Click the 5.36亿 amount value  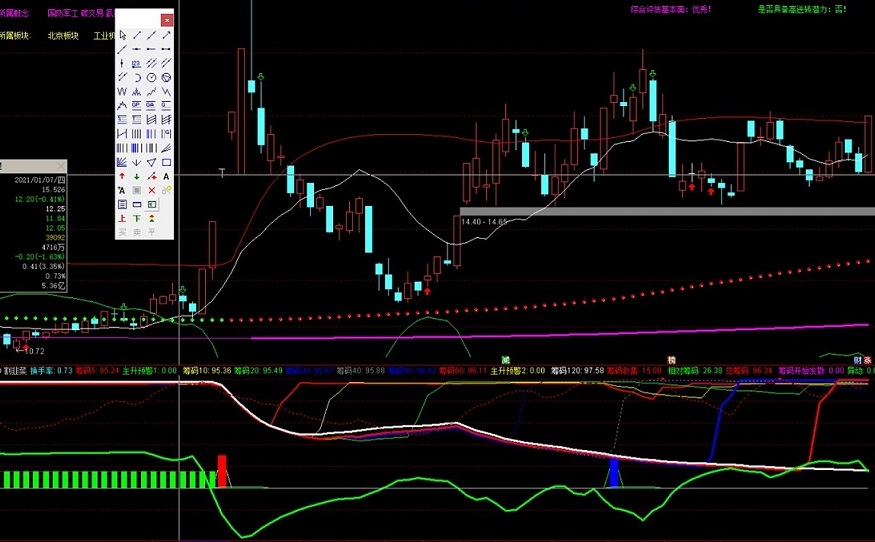[x=53, y=286]
